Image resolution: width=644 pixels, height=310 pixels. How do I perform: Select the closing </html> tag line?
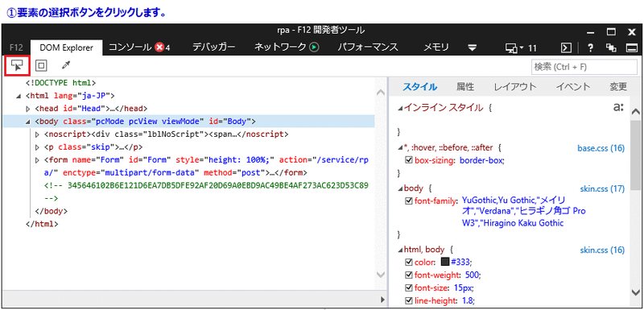click(x=42, y=224)
